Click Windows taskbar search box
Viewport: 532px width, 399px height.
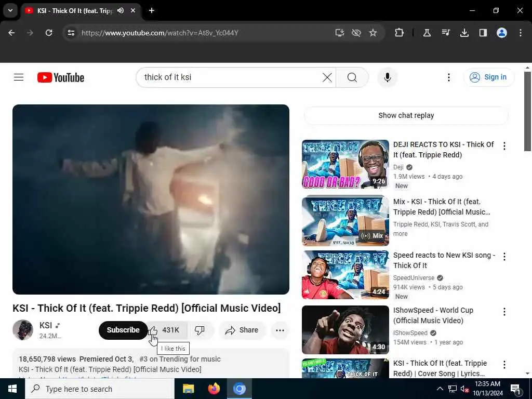click(100, 389)
